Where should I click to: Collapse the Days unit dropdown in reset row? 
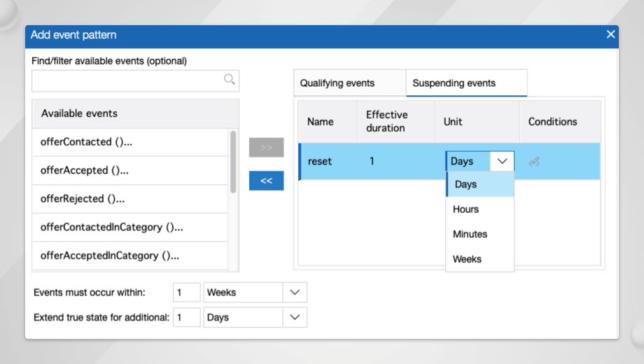click(x=502, y=161)
